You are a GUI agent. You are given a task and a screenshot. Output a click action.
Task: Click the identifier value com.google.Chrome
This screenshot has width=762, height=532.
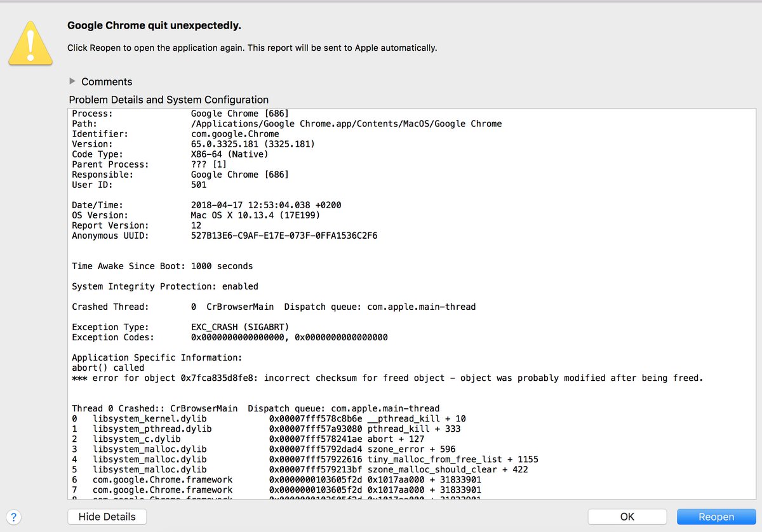click(235, 134)
